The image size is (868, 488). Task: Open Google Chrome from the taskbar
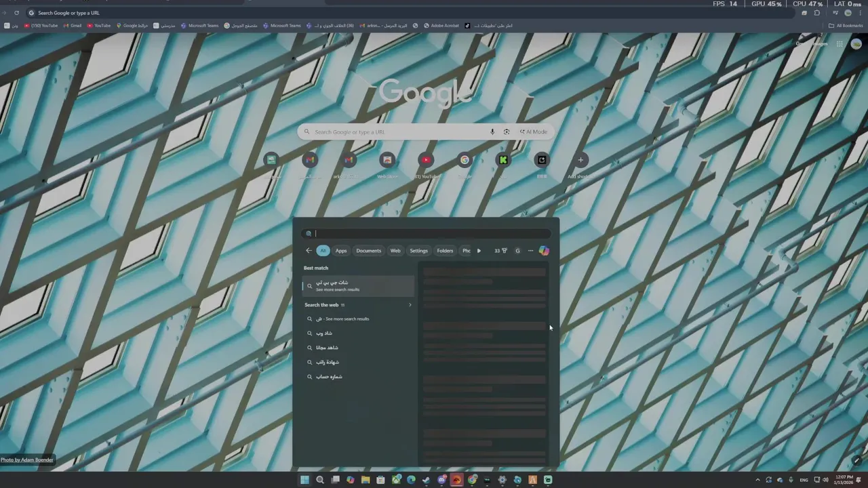[472, 480]
